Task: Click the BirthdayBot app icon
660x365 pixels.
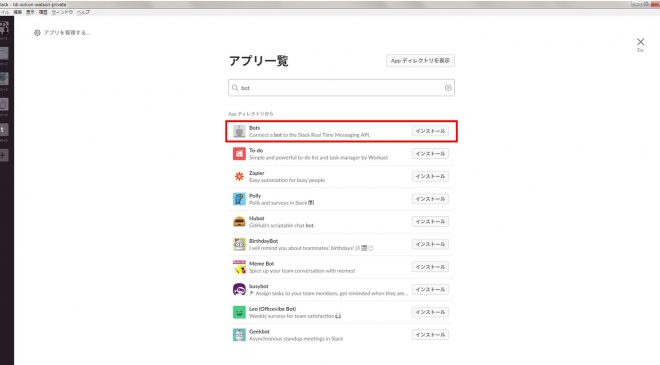Action: (239, 244)
